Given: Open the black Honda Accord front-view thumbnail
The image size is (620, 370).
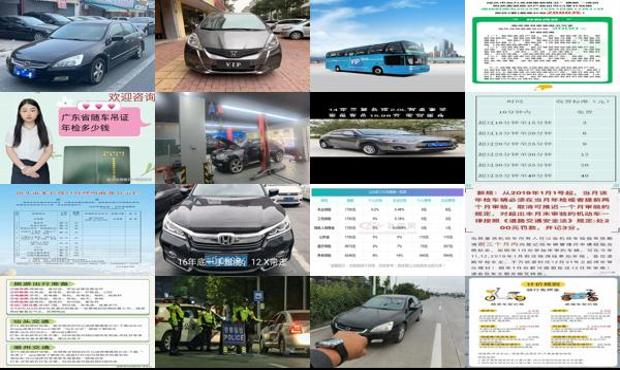Looking at the screenshot, I should [x=232, y=230].
